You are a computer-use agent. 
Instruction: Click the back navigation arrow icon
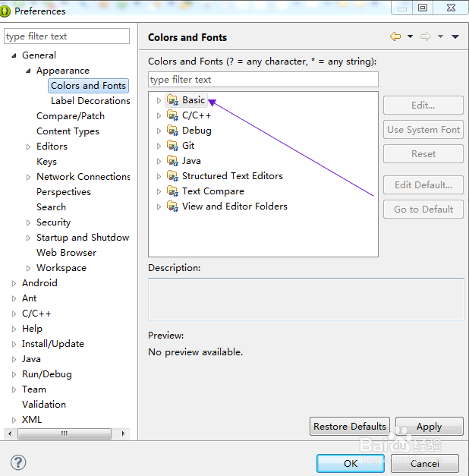coord(395,36)
